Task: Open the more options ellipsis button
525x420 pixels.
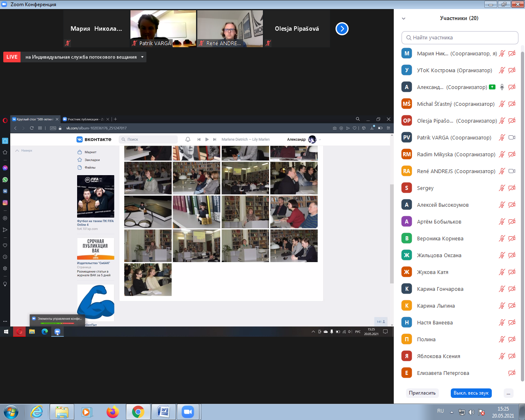Action: (508, 393)
